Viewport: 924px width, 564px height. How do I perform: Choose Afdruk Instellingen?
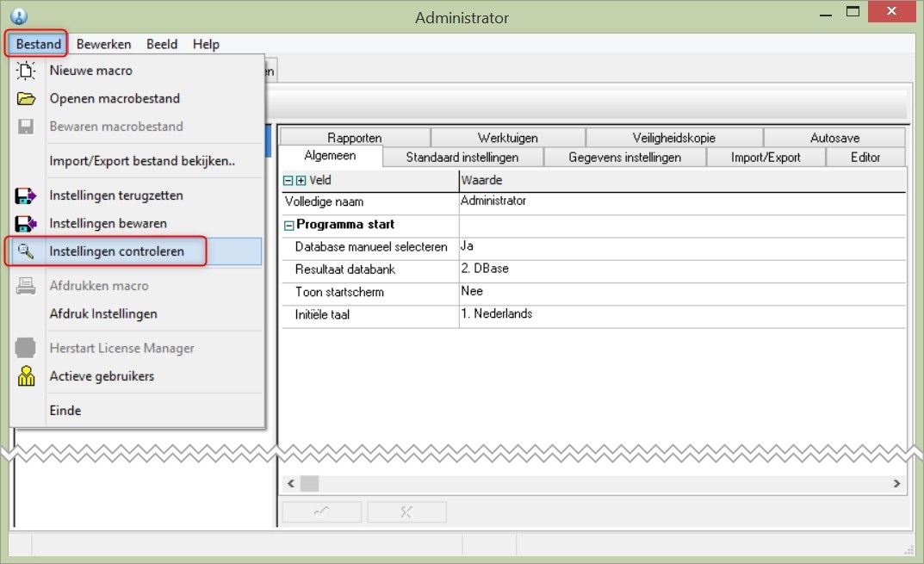(103, 313)
